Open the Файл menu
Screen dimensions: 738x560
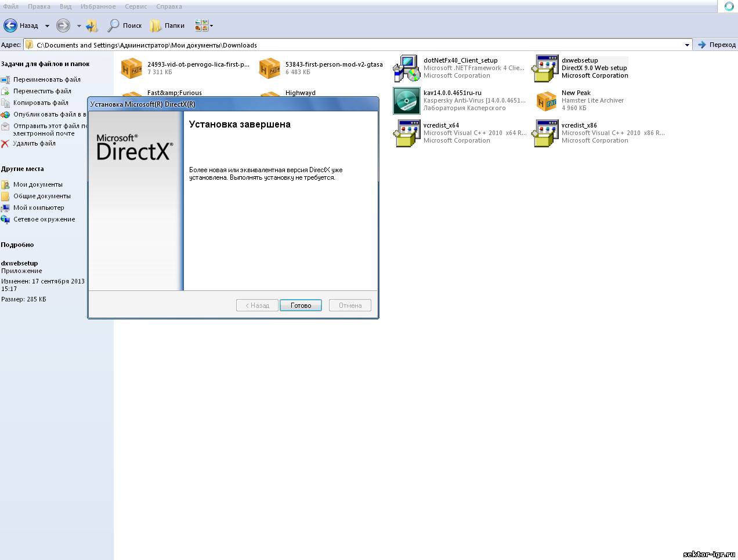(10, 6)
